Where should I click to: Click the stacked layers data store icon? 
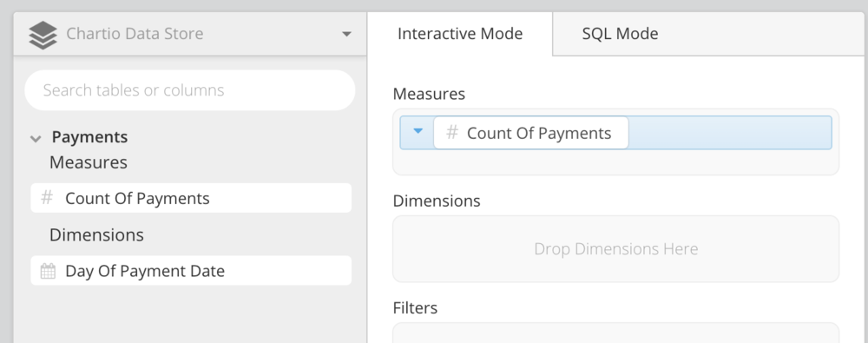pos(43,35)
